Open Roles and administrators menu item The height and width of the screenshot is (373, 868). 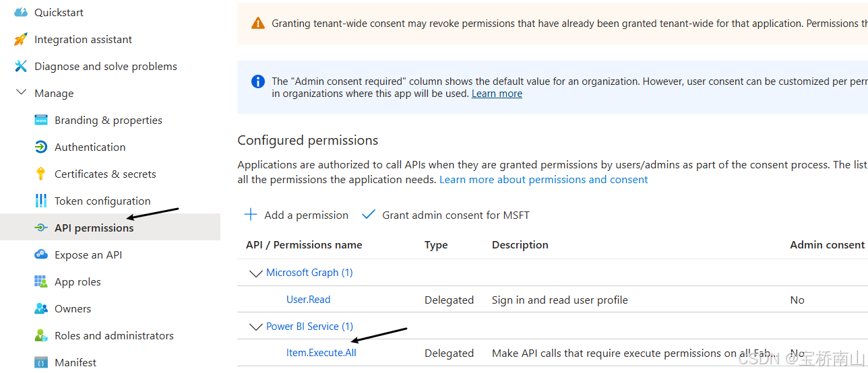pos(114,335)
